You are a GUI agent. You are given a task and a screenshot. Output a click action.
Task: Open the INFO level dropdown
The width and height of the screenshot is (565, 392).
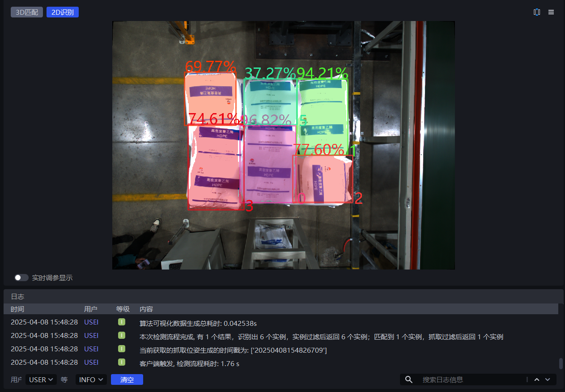tap(91, 379)
